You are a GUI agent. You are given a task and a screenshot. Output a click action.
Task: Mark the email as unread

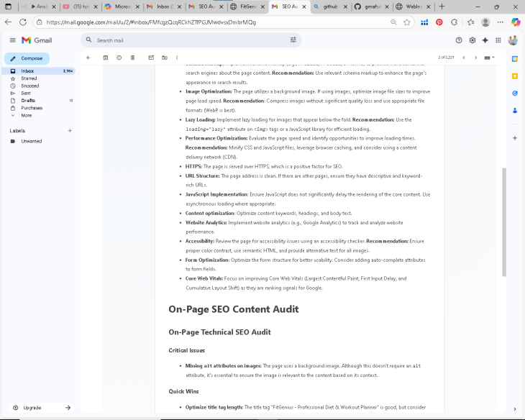pyautogui.click(x=151, y=58)
